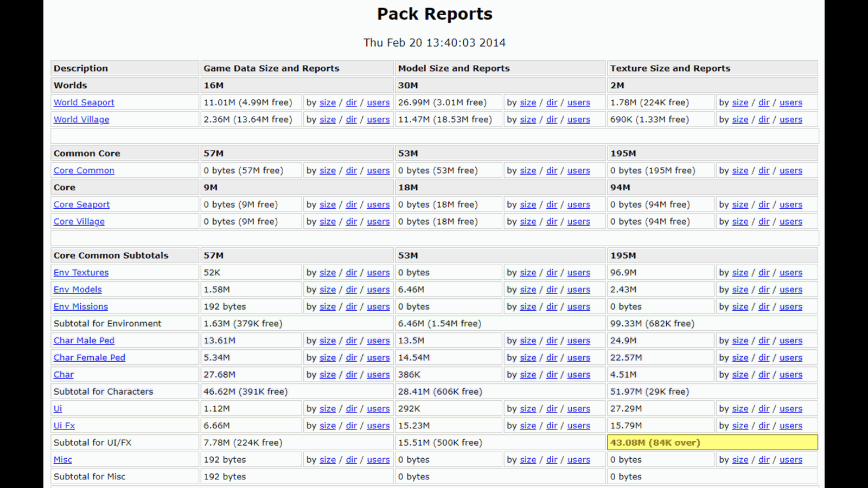Open the Char Female Ped link

[x=90, y=357]
